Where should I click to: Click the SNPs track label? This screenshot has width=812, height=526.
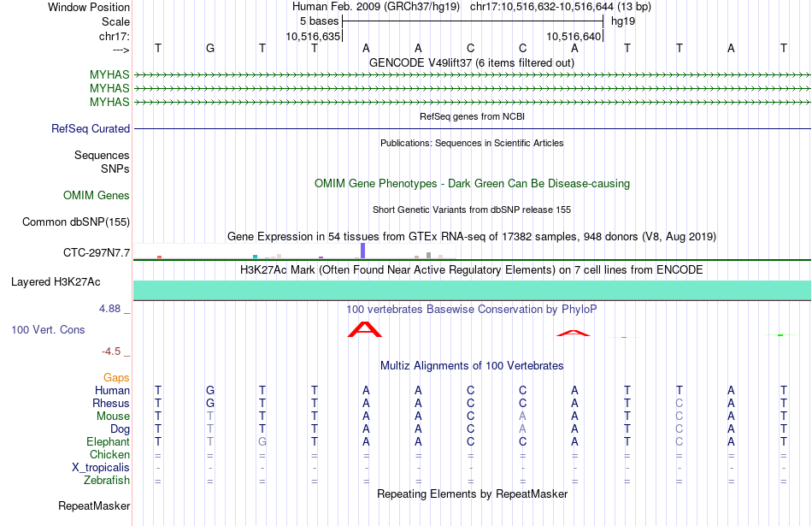point(115,169)
